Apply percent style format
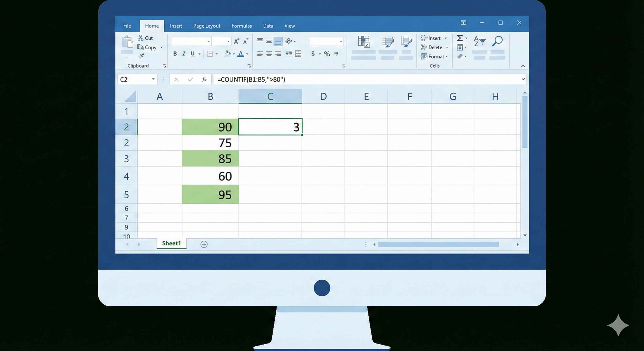 [327, 54]
